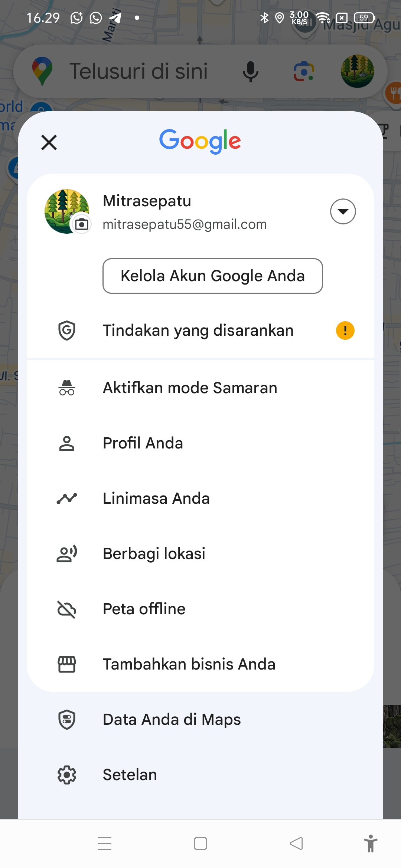Screen dimensions: 401x868
Task: Open Data Anda di Maps
Action: [200, 720]
